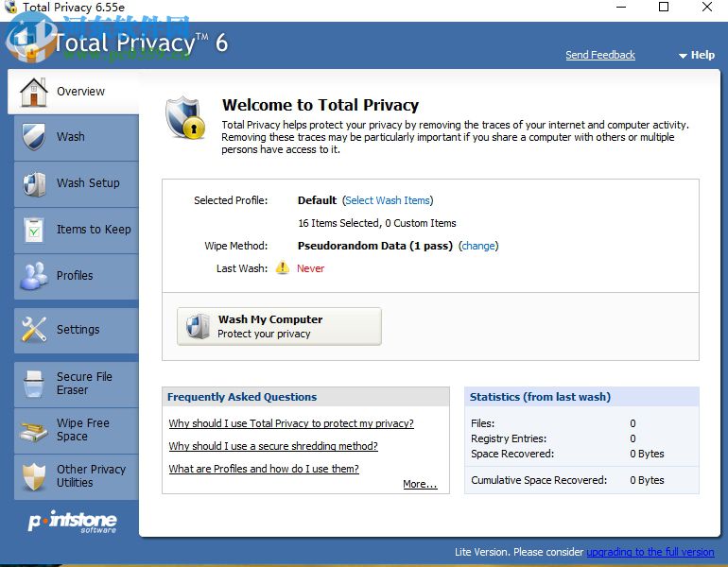
Task: Close the Total Privacy window
Action: coord(707,7)
